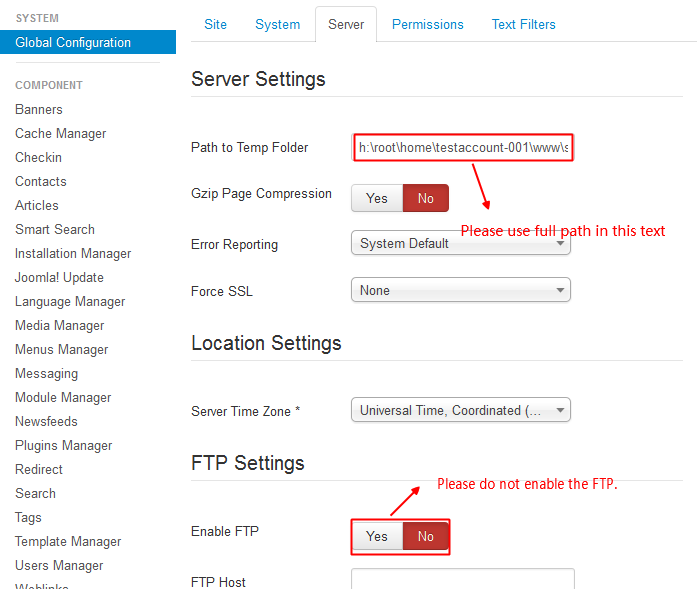This screenshot has height=589, width=697.
Task: Select Global Configuration in the sidebar
Action: [73, 42]
